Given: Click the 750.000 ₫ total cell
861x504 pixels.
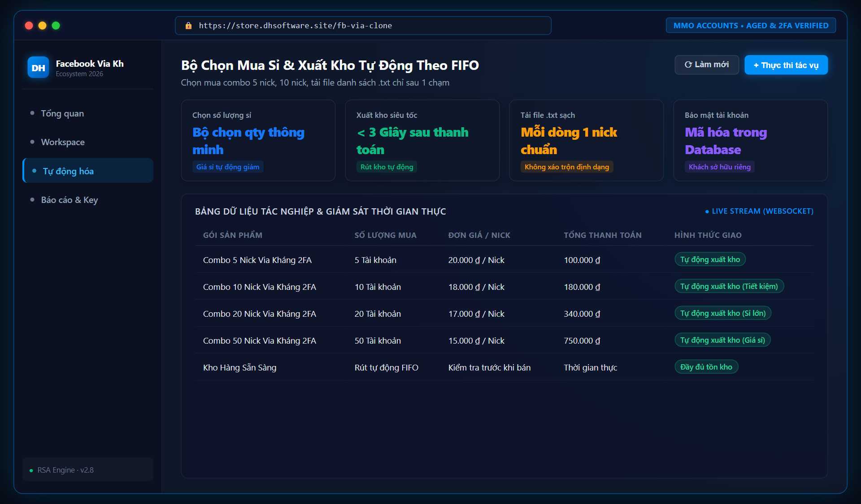Looking at the screenshot, I should (x=582, y=340).
